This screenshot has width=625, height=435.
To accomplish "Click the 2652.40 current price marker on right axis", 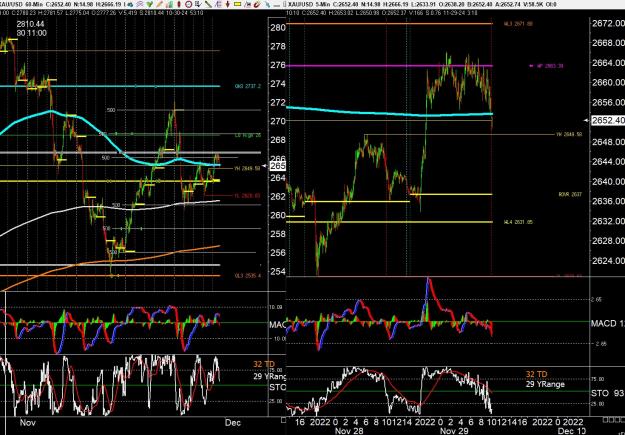I will (x=608, y=120).
